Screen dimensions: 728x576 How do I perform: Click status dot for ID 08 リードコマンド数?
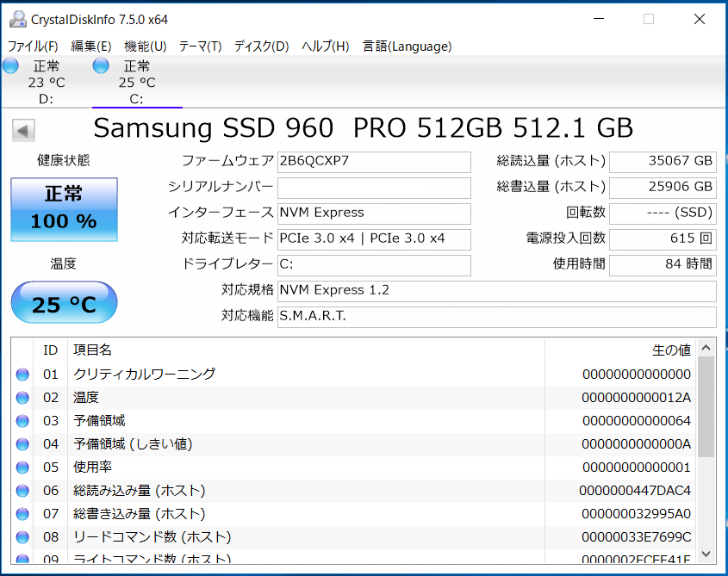[22, 537]
